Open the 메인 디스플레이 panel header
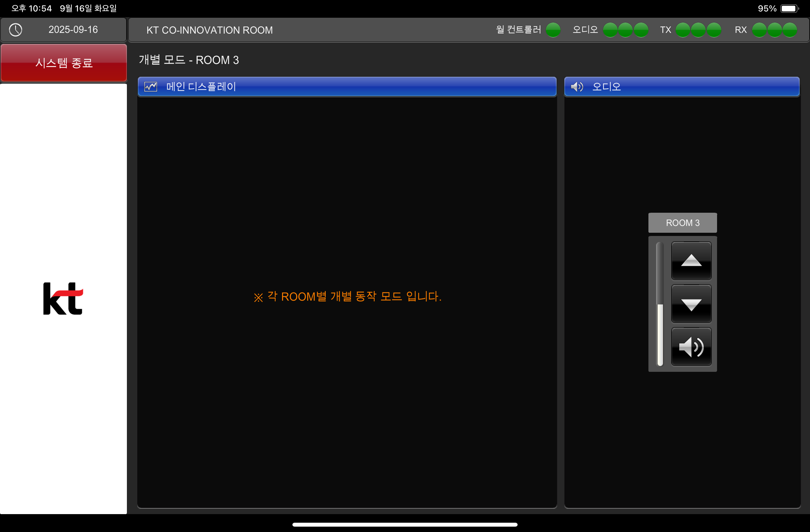Image resolution: width=810 pixels, height=532 pixels. 347,87
